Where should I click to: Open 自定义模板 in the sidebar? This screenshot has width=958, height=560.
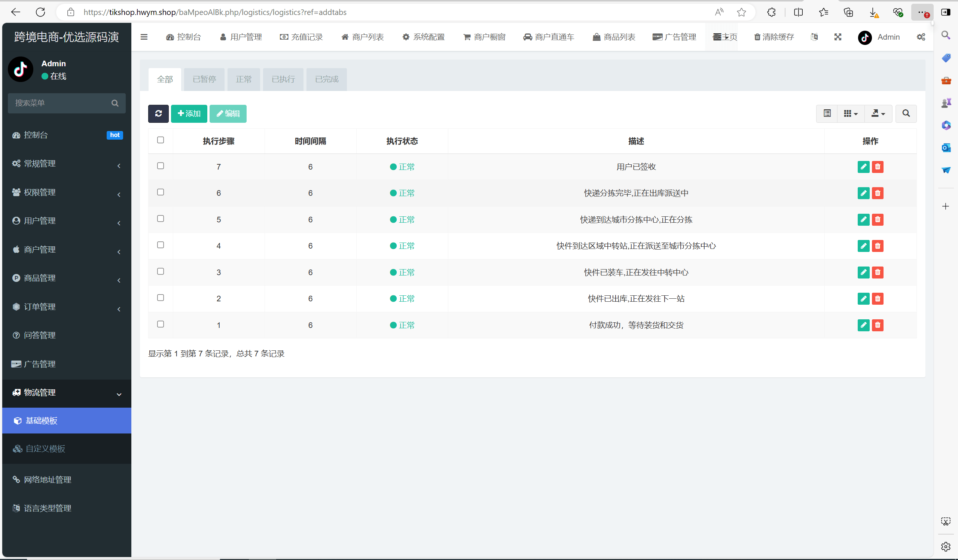pyautogui.click(x=45, y=449)
